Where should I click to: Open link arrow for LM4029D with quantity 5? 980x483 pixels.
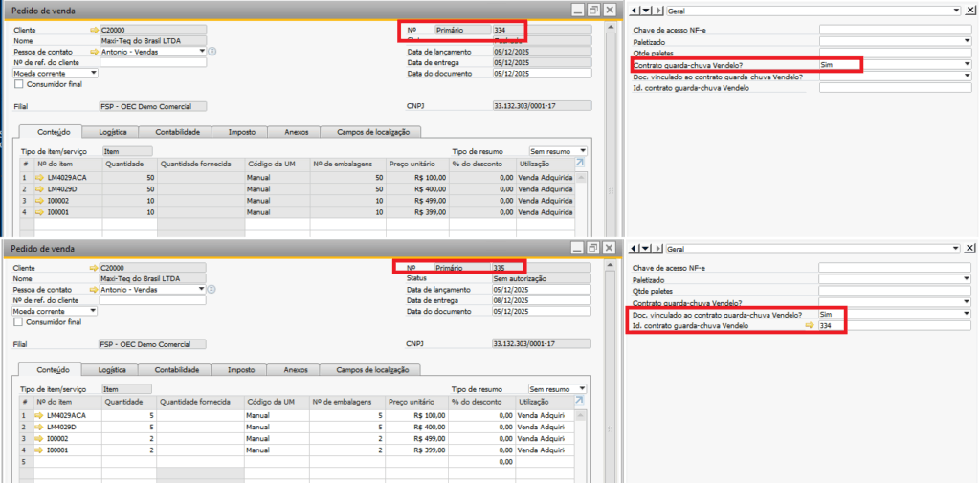coord(40,427)
